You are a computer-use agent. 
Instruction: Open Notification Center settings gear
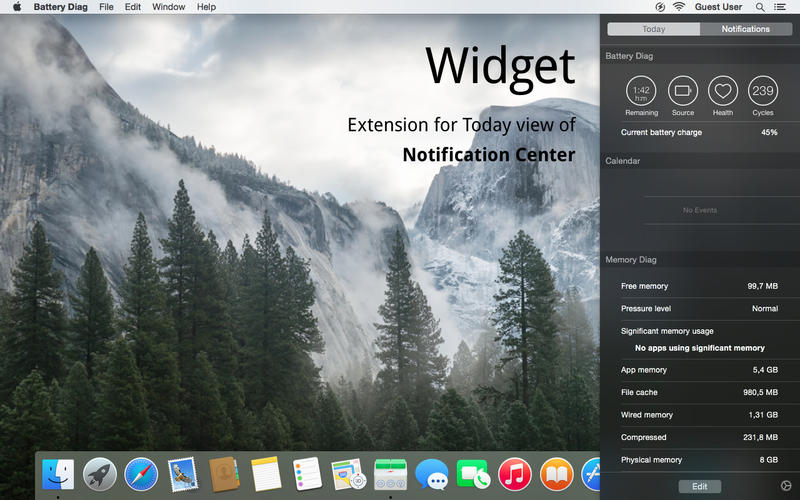pos(785,486)
